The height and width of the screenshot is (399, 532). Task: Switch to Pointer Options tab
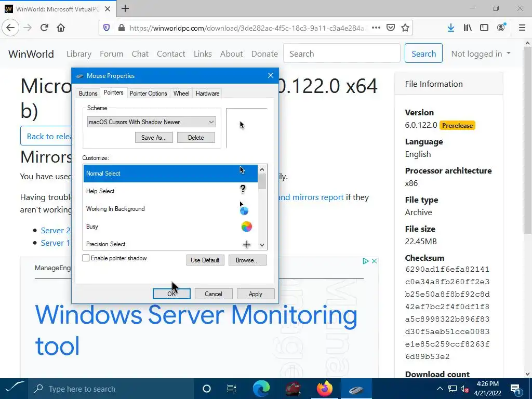click(148, 94)
